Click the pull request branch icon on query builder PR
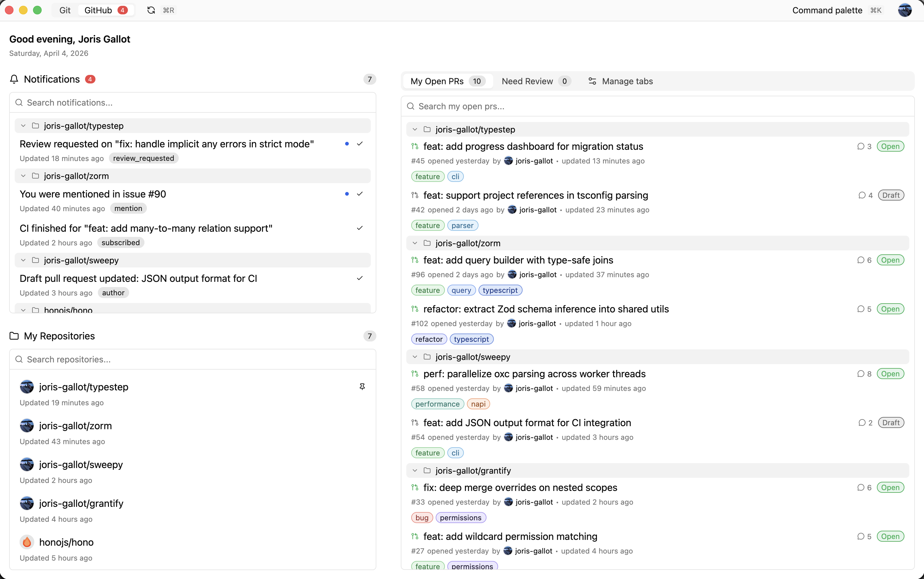The width and height of the screenshot is (924, 579). pyautogui.click(x=415, y=260)
